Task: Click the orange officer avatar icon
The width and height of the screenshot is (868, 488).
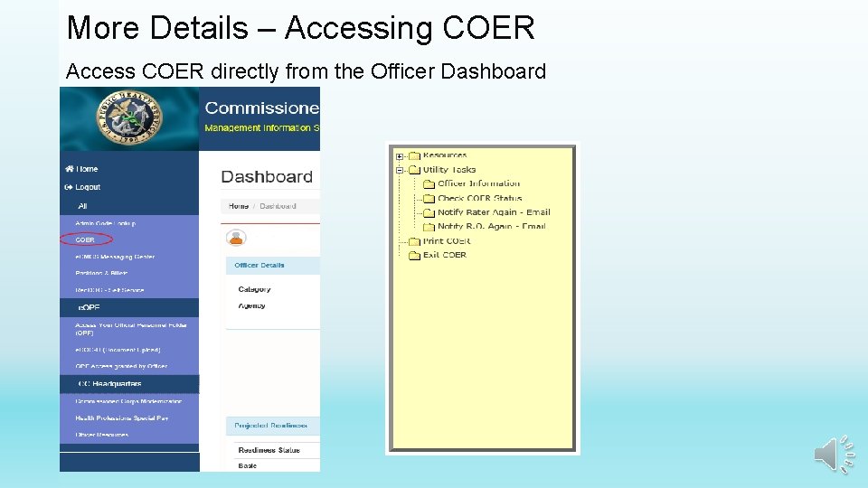Action: 236,238
